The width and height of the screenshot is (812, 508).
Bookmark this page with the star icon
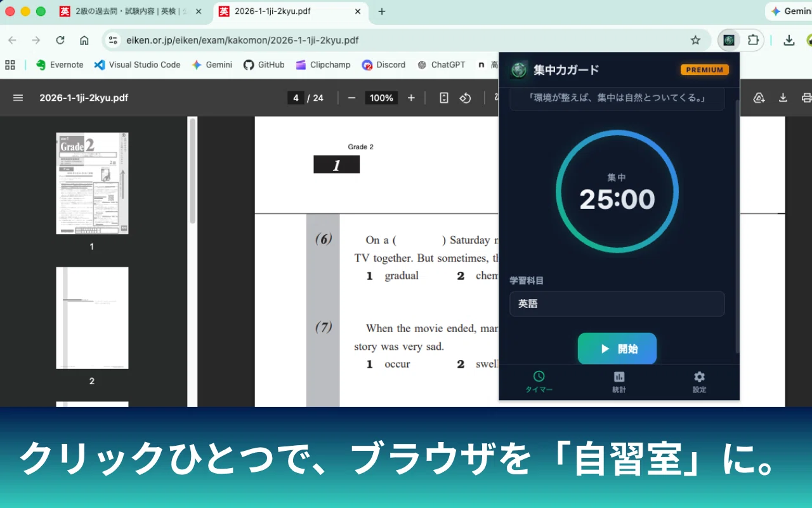[695, 40]
